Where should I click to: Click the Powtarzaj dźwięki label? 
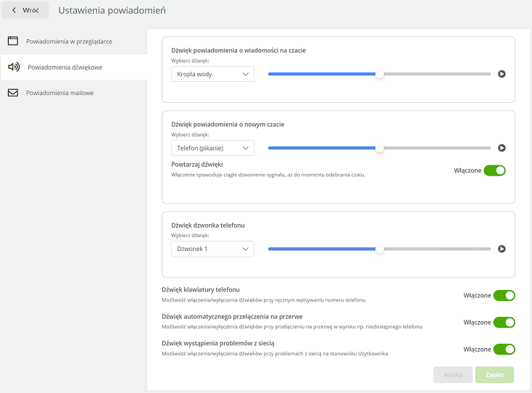tap(197, 165)
